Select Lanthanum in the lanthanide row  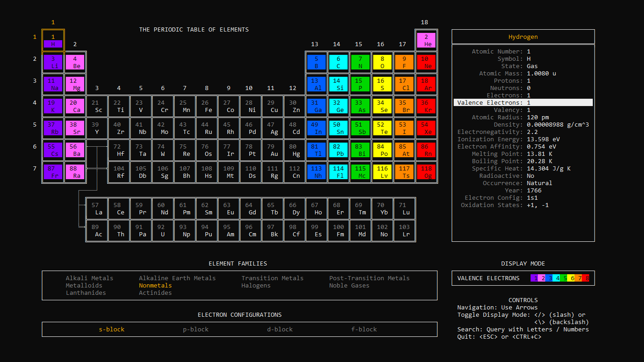coord(97,209)
